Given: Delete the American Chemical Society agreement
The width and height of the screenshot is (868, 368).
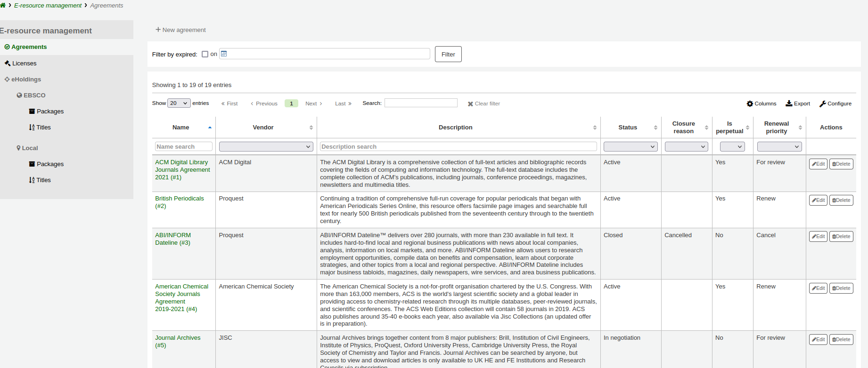Looking at the screenshot, I should click(x=841, y=288).
